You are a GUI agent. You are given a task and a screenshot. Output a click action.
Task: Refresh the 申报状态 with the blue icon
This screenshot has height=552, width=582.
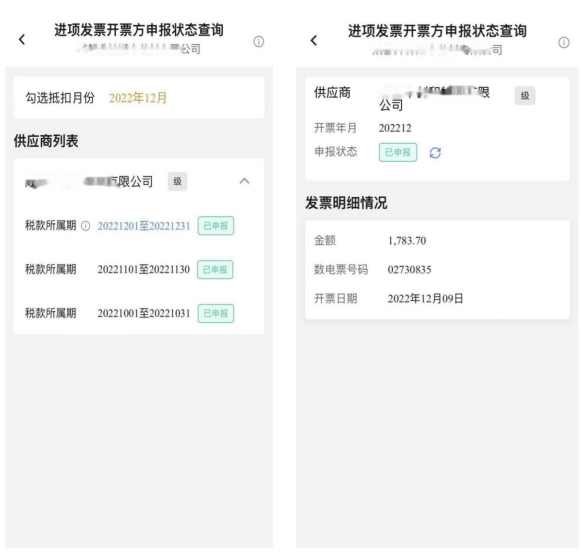coord(435,153)
